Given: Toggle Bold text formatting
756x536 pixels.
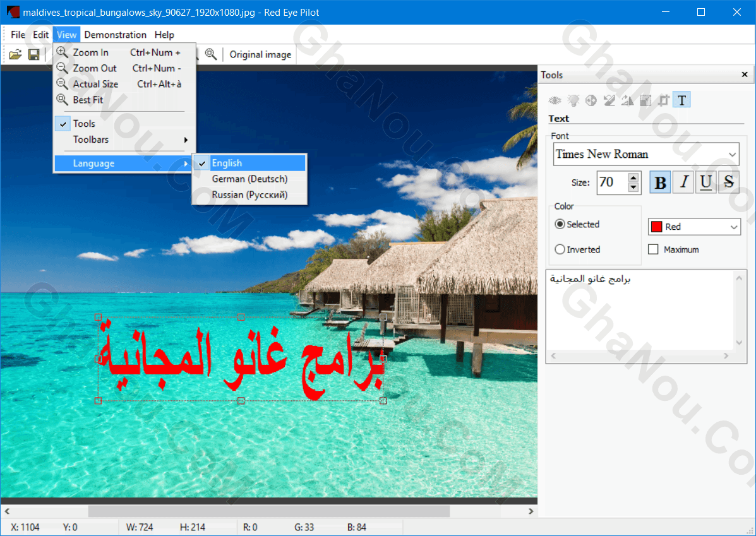Looking at the screenshot, I should point(660,182).
